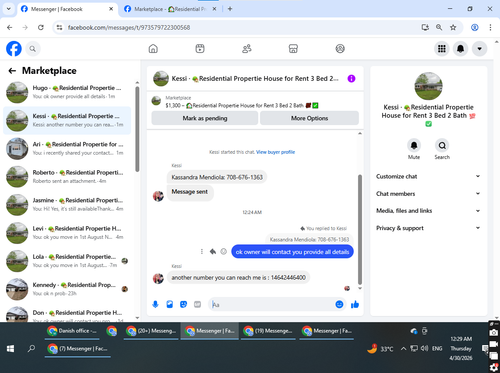500x373 pixels.
Task: Click the Mark as pending button
Action: click(205, 118)
